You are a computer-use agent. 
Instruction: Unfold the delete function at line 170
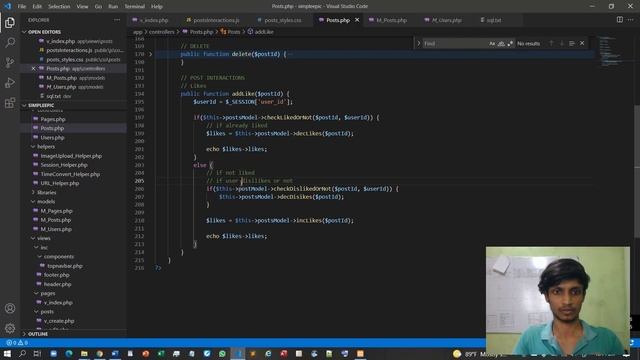click(x=151, y=54)
